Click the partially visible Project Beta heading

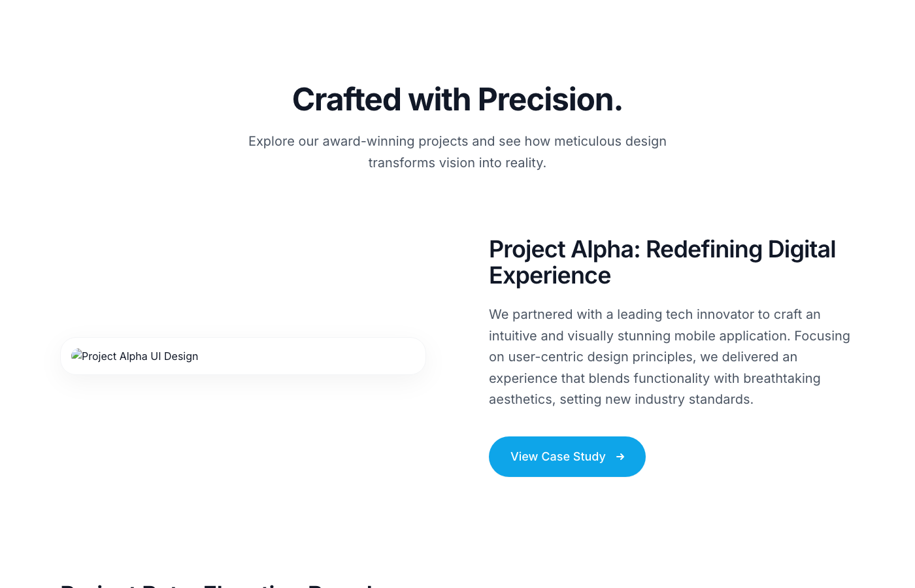[x=217, y=583]
